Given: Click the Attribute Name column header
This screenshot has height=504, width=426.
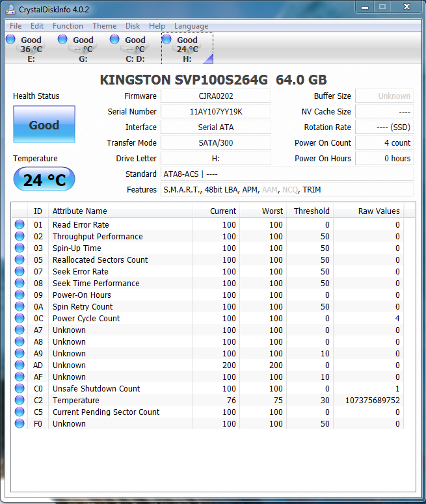Looking at the screenshot, I should click(x=120, y=211).
